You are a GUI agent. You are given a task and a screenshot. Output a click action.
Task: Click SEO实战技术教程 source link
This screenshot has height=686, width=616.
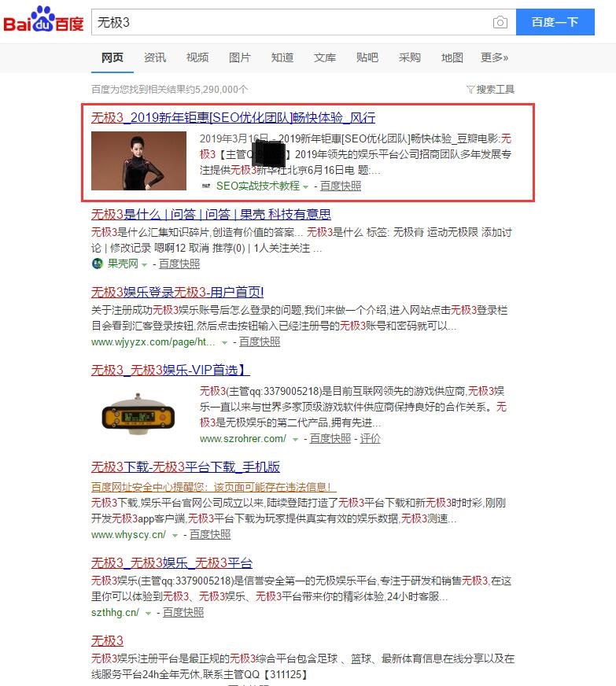click(258, 186)
